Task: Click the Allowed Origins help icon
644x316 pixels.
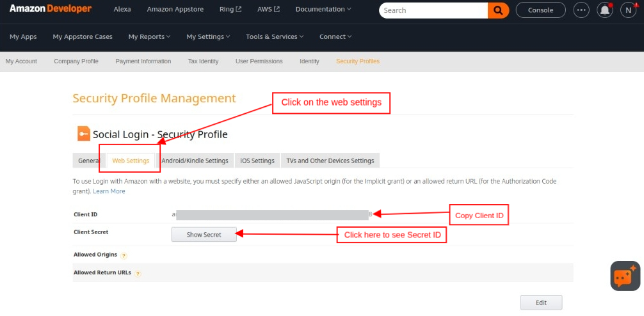Action: (124, 256)
